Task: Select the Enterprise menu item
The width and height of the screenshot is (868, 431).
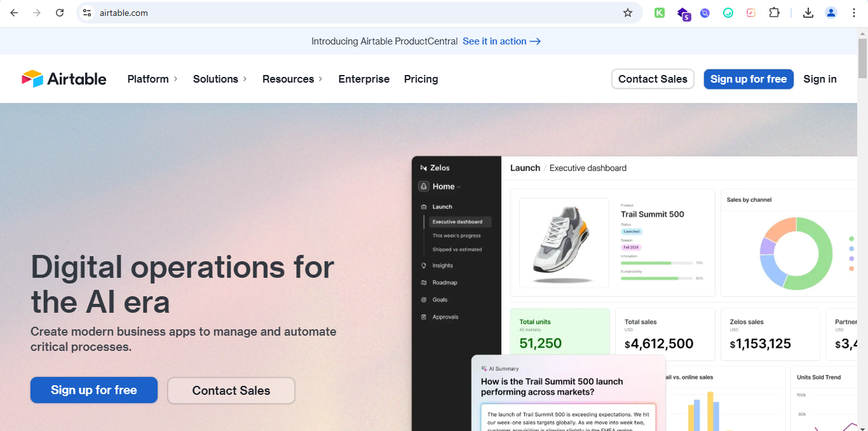Action: pos(363,79)
